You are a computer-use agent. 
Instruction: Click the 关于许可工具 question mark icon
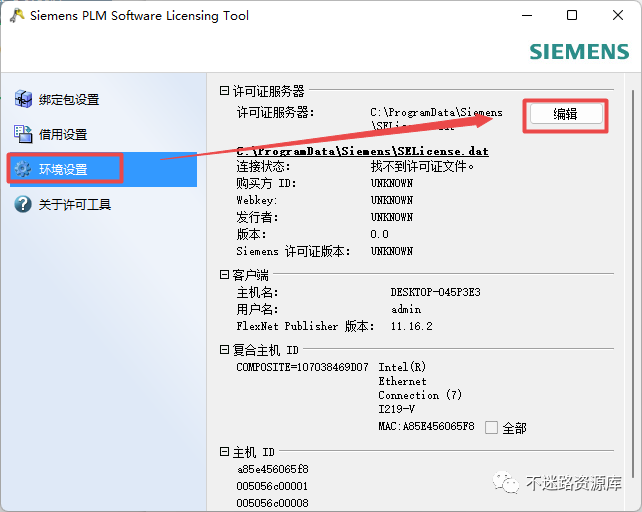point(23,204)
